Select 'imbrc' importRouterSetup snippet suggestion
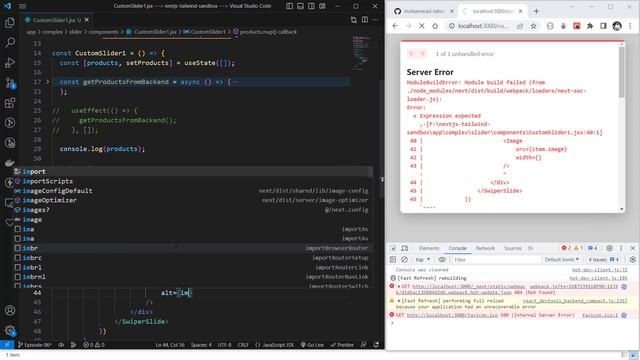 click(193, 258)
